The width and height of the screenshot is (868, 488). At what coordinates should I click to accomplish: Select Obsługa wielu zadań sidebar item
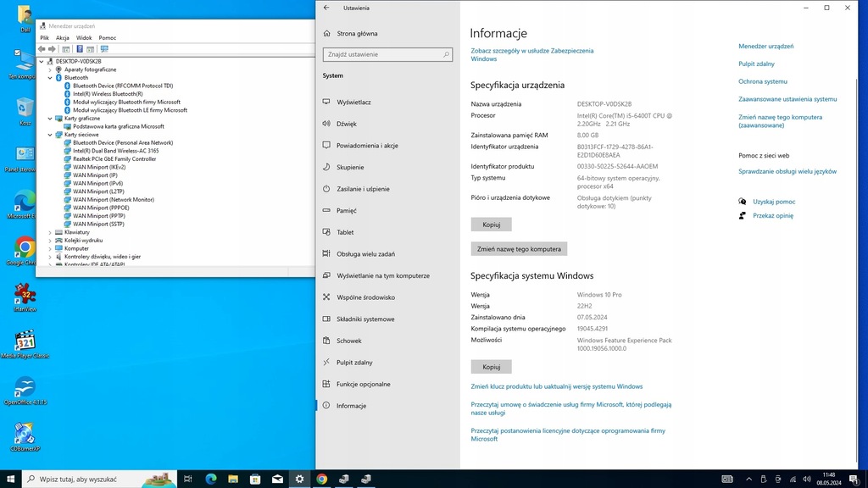(387, 254)
